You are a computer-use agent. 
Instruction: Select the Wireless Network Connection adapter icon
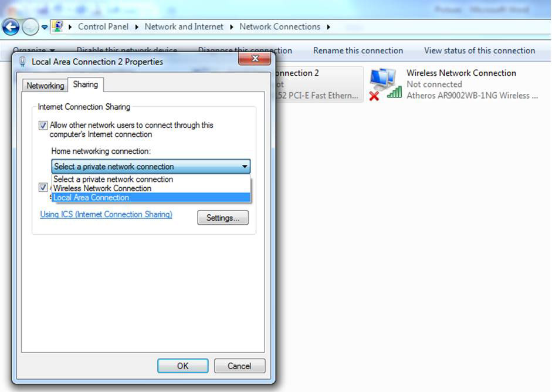click(382, 80)
